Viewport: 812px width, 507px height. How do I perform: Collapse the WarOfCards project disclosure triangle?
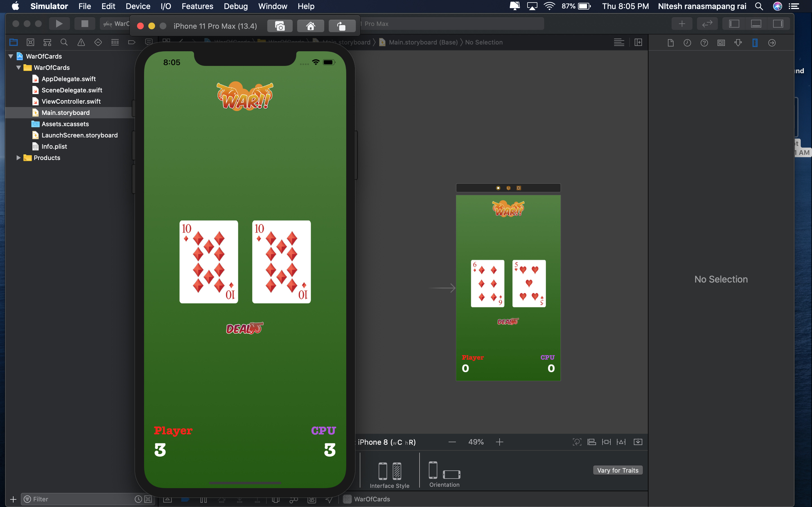[11, 56]
